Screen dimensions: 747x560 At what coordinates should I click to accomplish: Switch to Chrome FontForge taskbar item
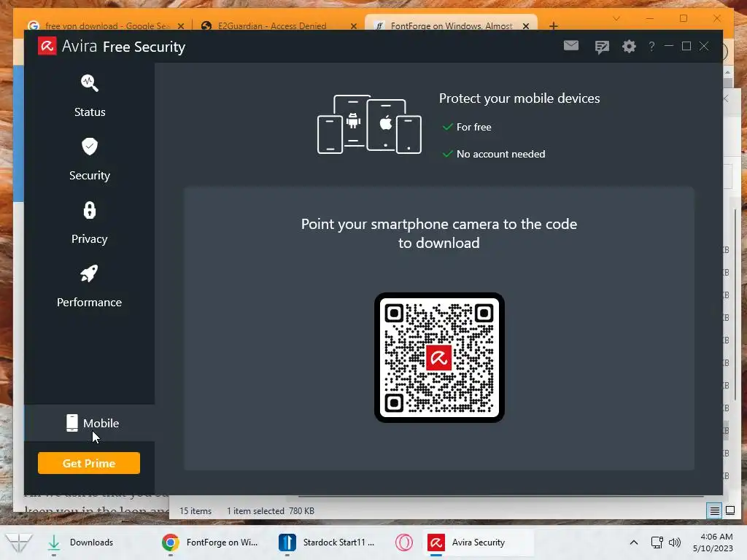tap(209, 542)
